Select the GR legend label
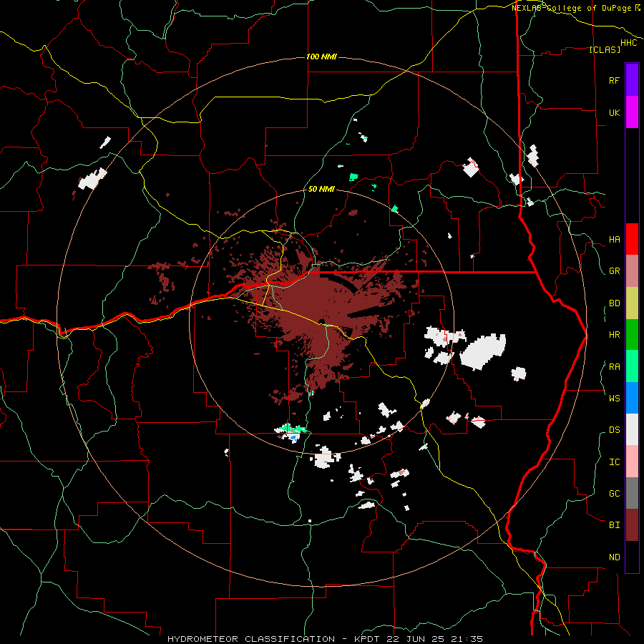Image resolution: width=644 pixels, height=644 pixels. coord(614,271)
